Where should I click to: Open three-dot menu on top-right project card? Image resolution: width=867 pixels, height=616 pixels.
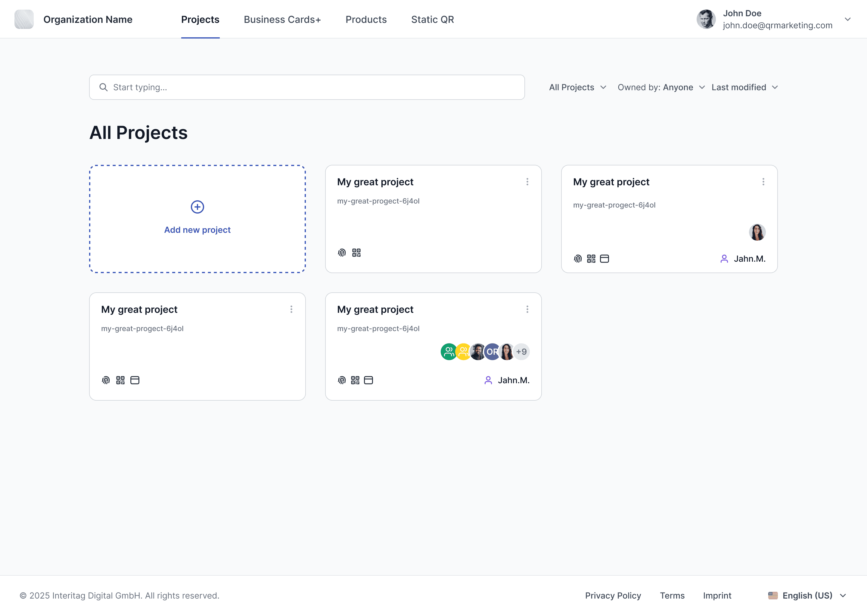pyautogui.click(x=763, y=182)
